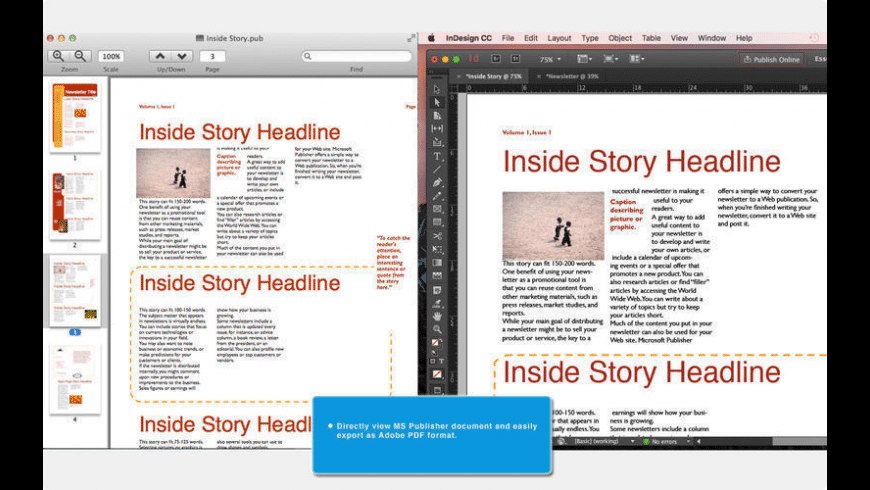Click the Apply None swatch

click(437, 374)
